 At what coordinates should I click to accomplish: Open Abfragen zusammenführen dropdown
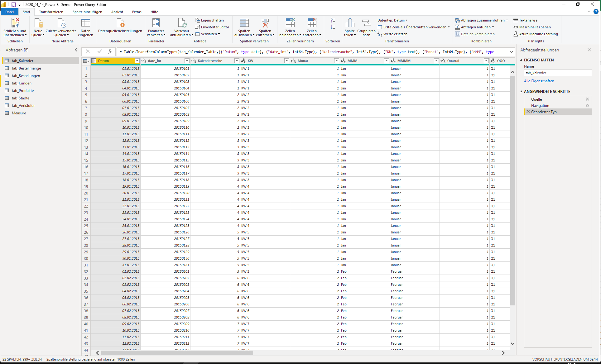coord(507,20)
